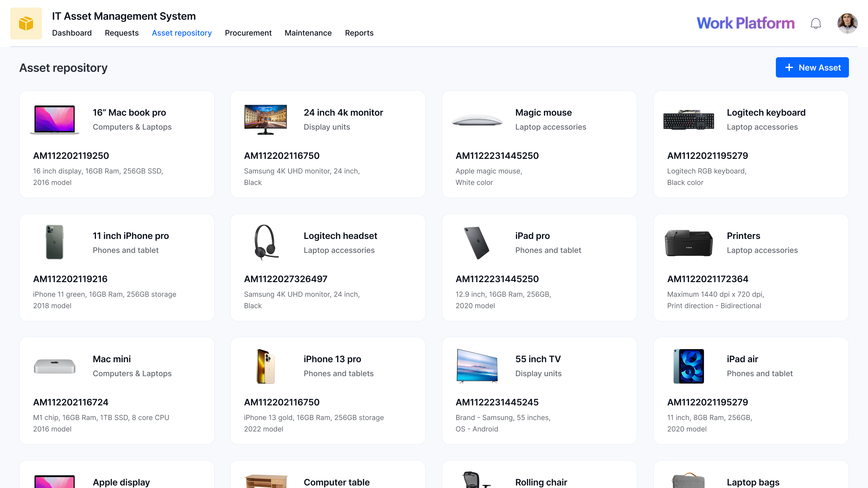This screenshot has height=488, width=868.
Task: Go to the Dashboard tab
Action: [x=72, y=33]
